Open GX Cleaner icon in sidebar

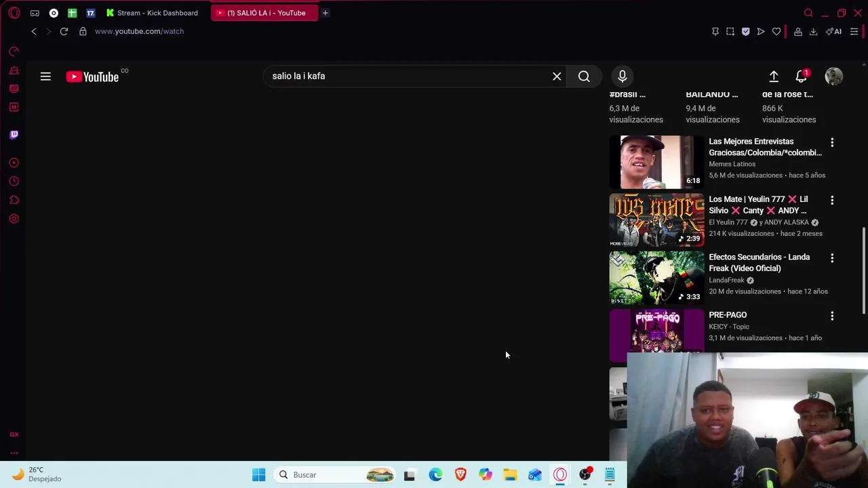[x=14, y=70]
